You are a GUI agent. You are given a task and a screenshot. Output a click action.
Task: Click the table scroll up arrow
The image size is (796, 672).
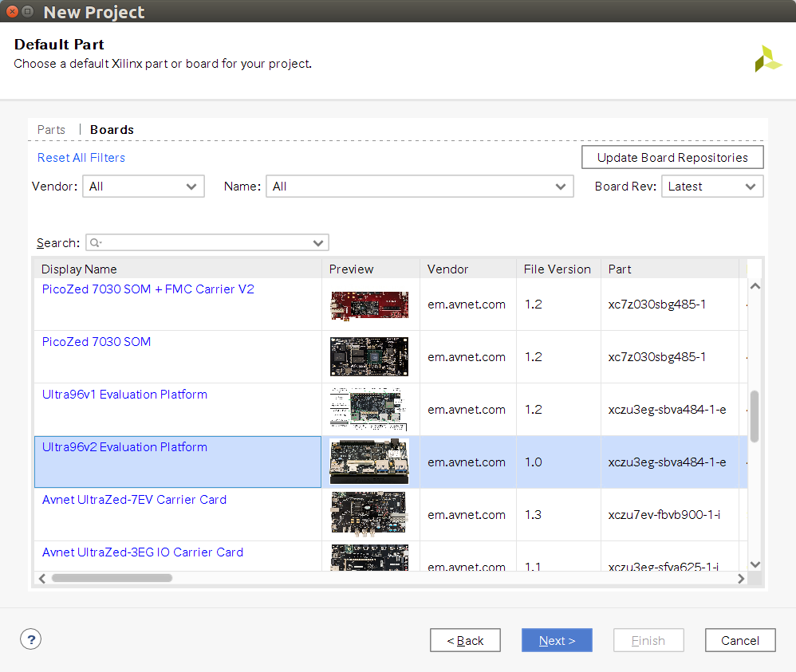coord(755,286)
